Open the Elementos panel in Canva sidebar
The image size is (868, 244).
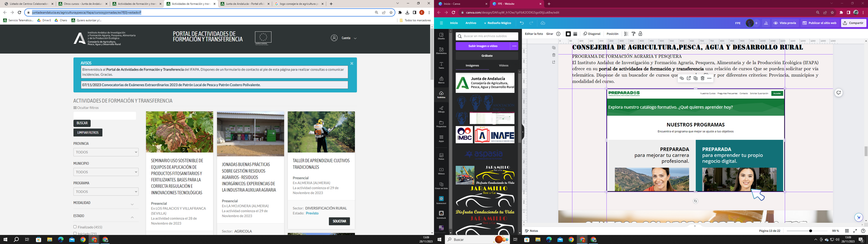pyautogui.click(x=441, y=51)
